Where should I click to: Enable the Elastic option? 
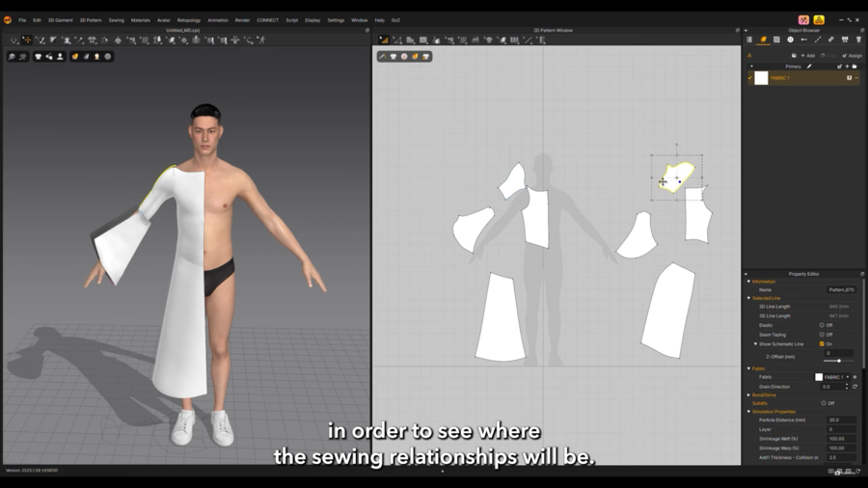point(822,325)
